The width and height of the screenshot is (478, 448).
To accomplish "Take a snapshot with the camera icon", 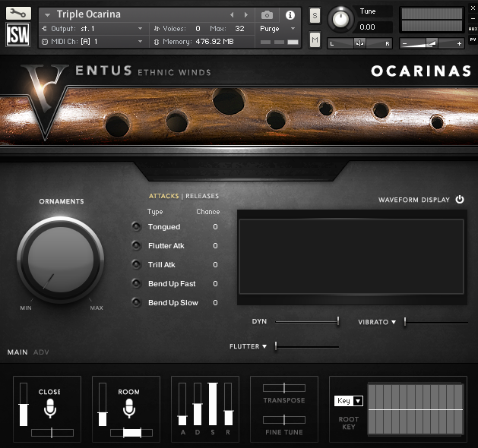I will pos(267,14).
